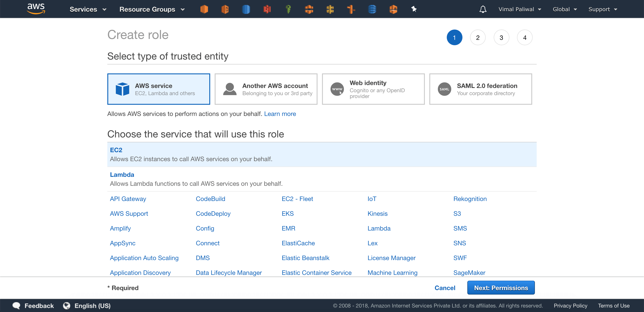Select the CodeBuild service

pyautogui.click(x=210, y=199)
